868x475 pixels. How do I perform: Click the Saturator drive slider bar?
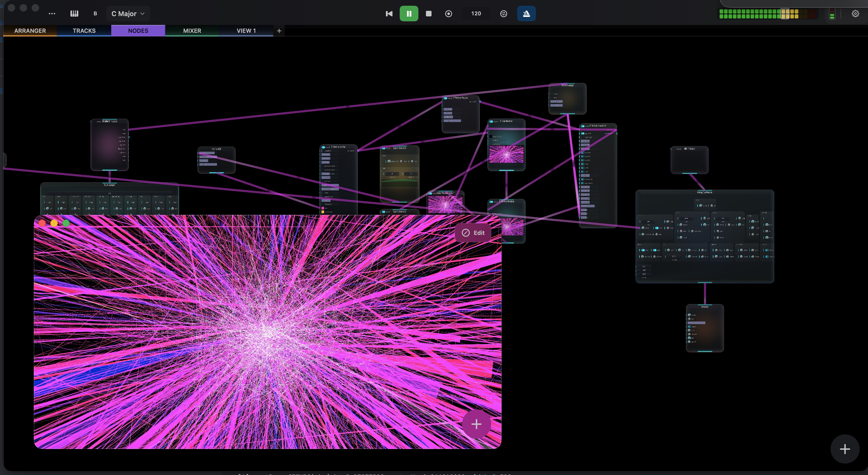tap(696, 323)
